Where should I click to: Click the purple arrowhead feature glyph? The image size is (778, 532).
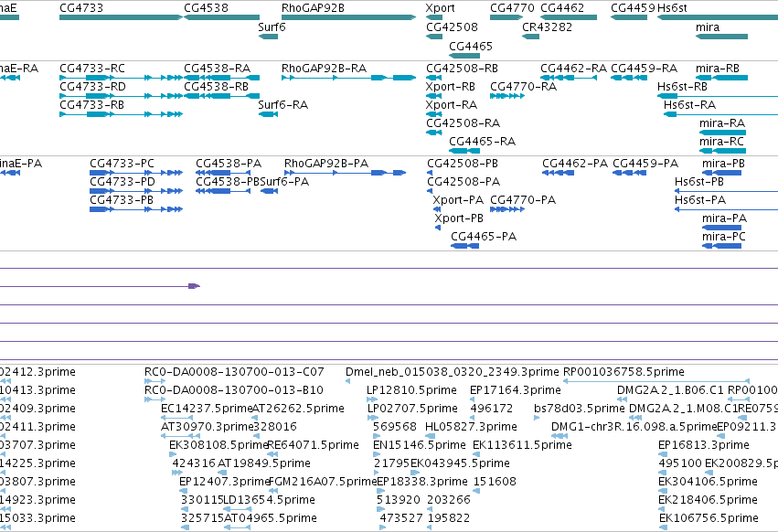pyautogui.click(x=194, y=286)
